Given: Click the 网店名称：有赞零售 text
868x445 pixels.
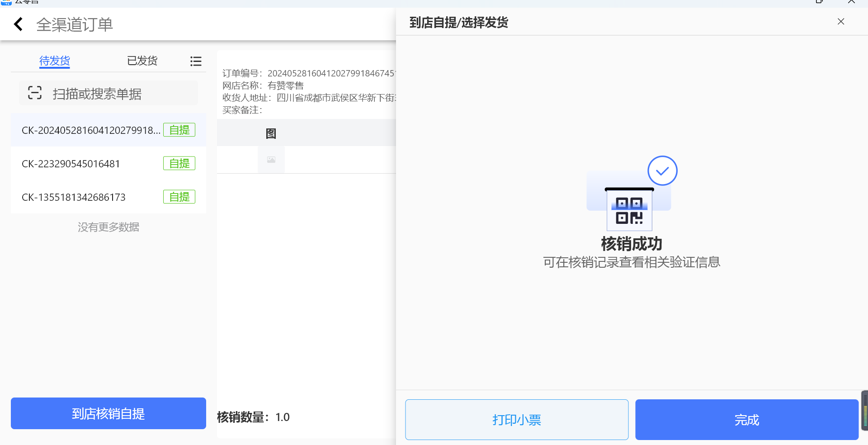Looking at the screenshot, I should click(x=263, y=85).
